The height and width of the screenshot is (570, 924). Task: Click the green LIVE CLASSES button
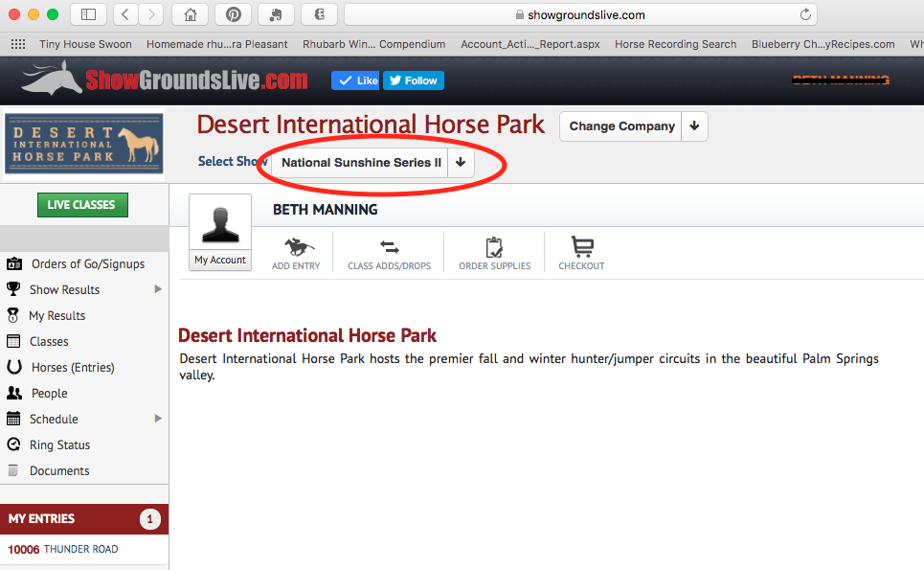82,205
